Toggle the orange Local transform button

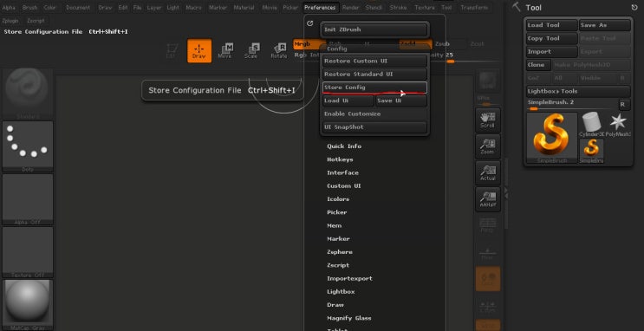tap(487, 279)
